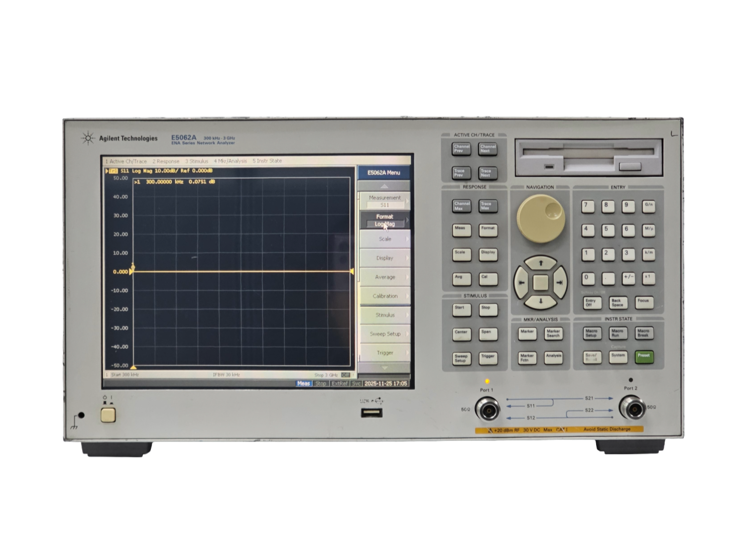This screenshot has width=747, height=560.
Task: Push the Sweep Setup hardkey
Action: point(462,358)
